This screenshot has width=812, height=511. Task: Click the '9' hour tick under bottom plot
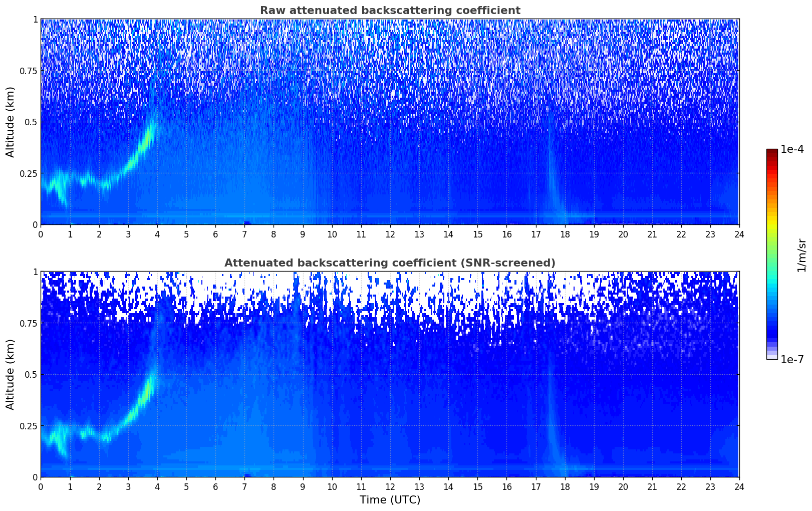pyautogui.click(x=303, y=486)
